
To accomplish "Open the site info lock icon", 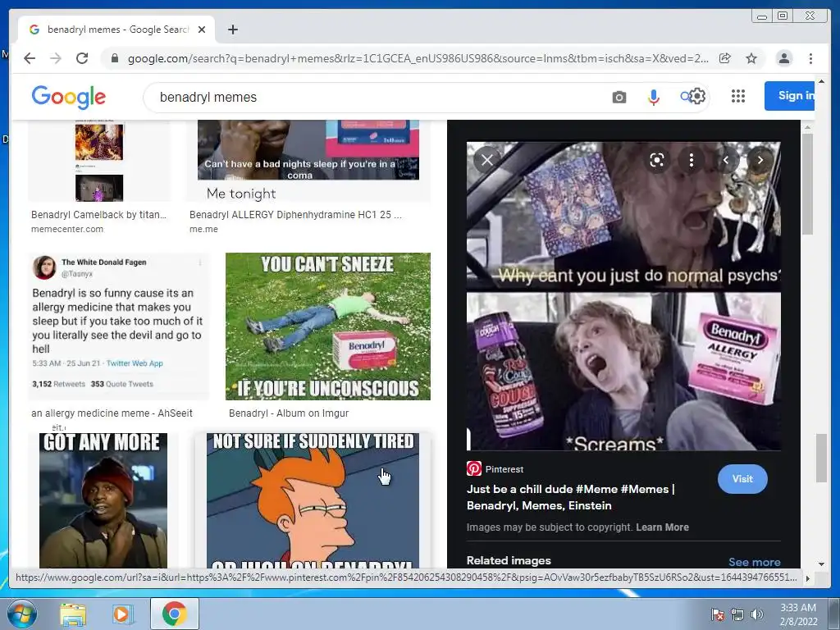I will coord(114,58).
